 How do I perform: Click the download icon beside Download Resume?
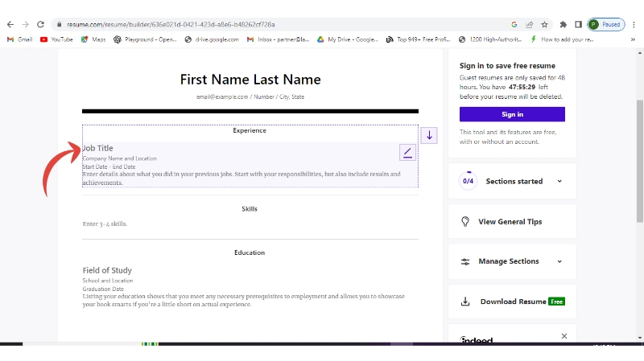[465, 302]
